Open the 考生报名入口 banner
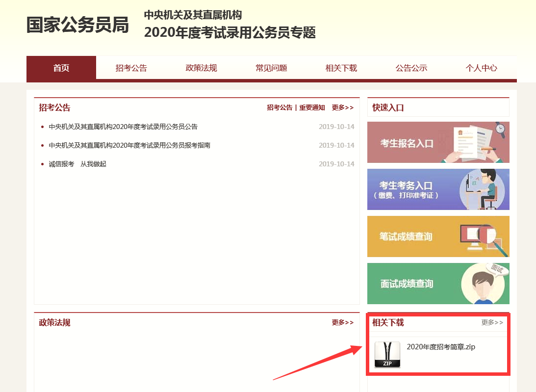This screenshot has width=536, height=392. [438, 142]
